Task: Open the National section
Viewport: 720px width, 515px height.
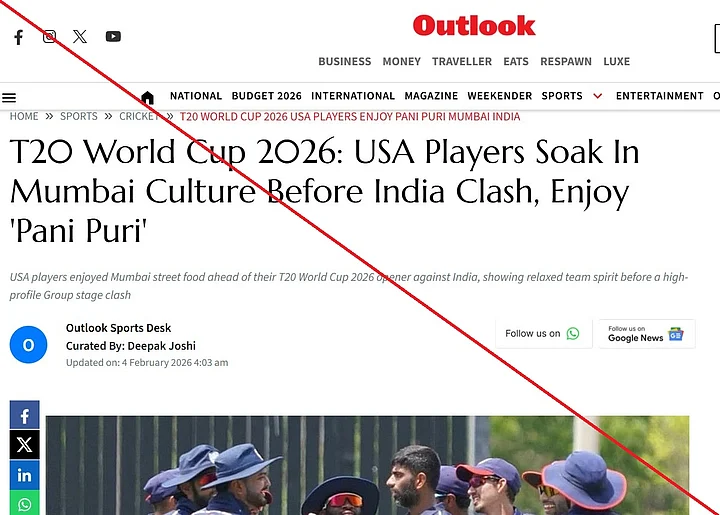Action: click(x=196, y=96)
